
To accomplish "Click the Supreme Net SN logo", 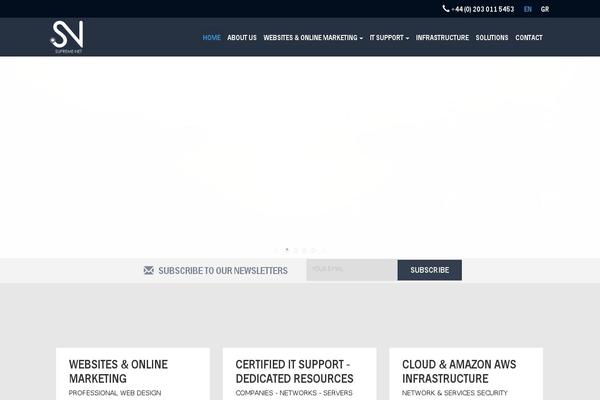I will (x=67, y=37).
